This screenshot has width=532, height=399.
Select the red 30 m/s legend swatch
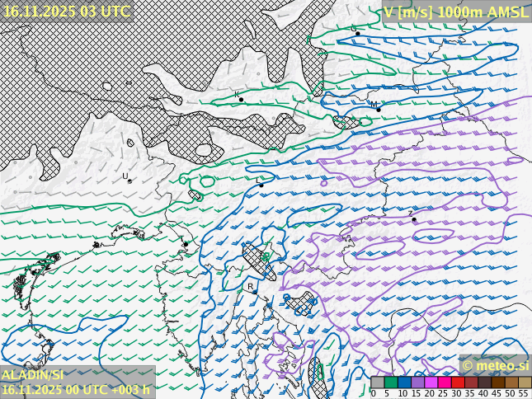tap(458, 383)
